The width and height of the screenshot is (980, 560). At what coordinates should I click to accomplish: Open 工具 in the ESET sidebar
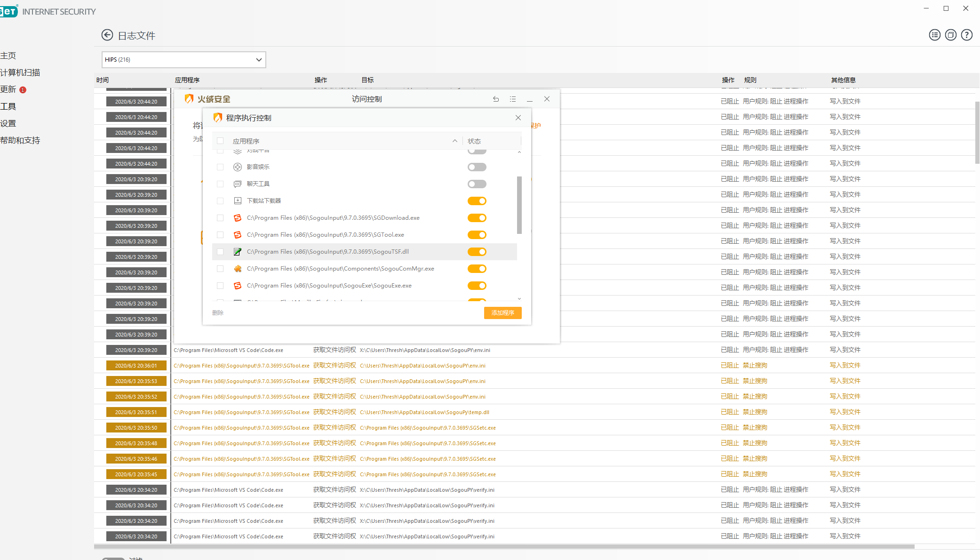[x=8, y=106]
